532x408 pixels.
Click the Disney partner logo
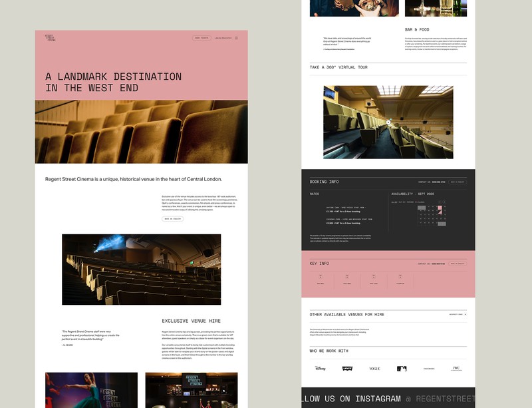321,368
